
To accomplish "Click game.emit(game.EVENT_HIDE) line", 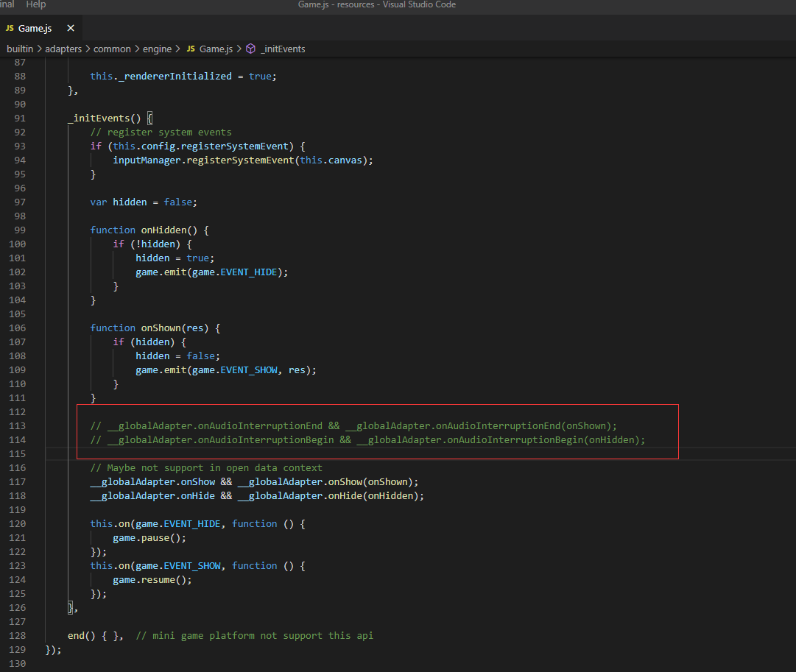I will (211, 272).
